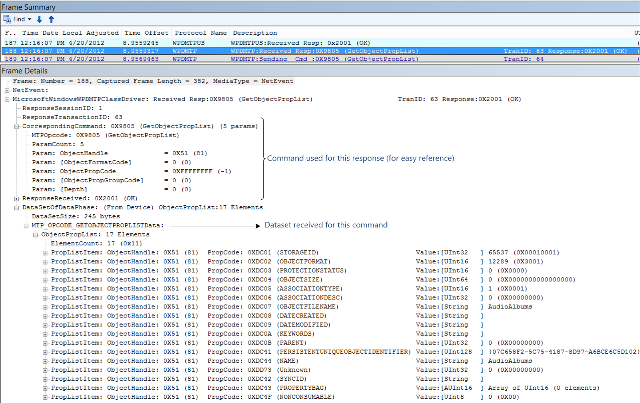640x403 pixels.
Task: Select Param ObjectPropCode 0XFFFFFFFF line
Action: [x=131, y=171]
